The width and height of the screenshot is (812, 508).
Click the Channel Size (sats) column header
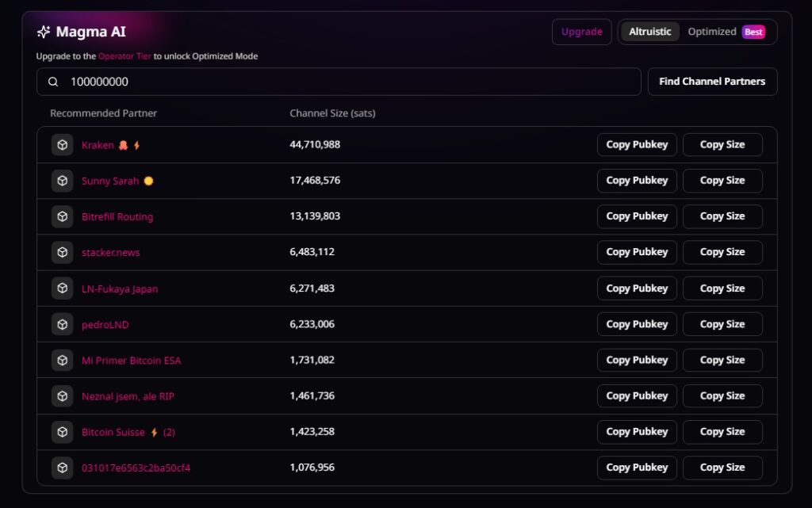tap(332, 113)
